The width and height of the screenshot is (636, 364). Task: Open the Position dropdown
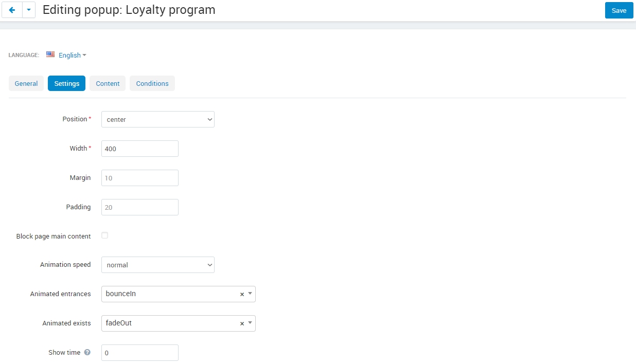pos(158,119)
